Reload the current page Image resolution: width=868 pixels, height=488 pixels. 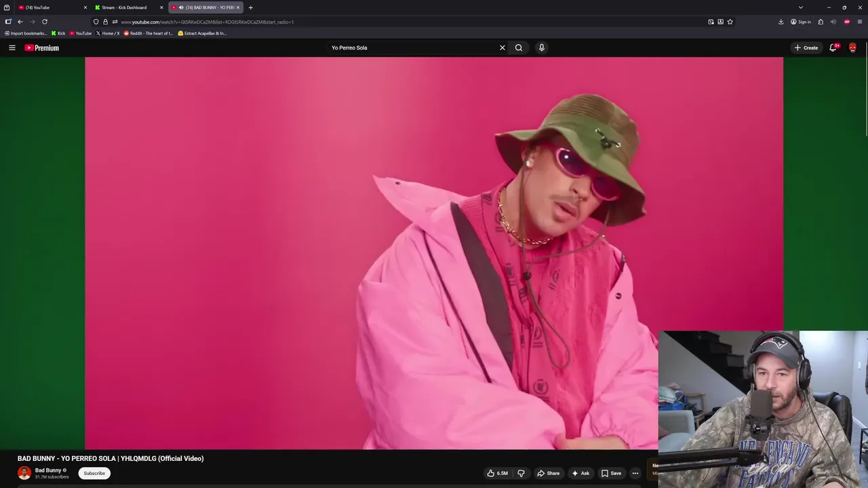tap(45, 22)
